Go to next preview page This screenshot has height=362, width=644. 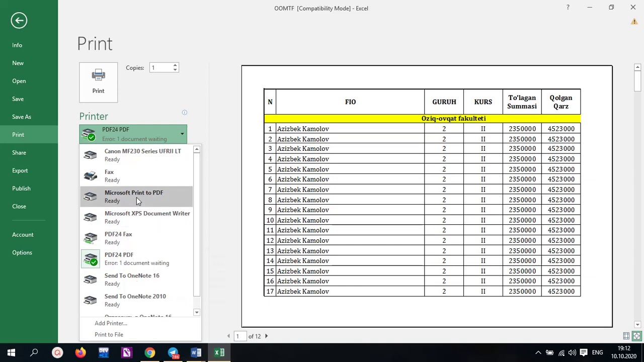point(266,336)
